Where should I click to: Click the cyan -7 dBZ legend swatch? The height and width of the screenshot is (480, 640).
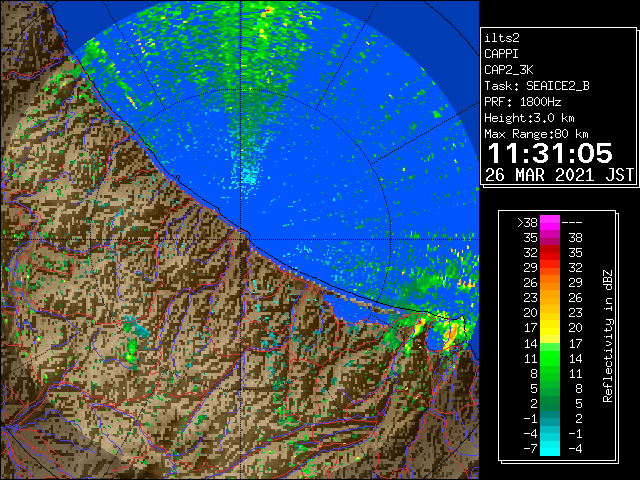coord(550,448)
